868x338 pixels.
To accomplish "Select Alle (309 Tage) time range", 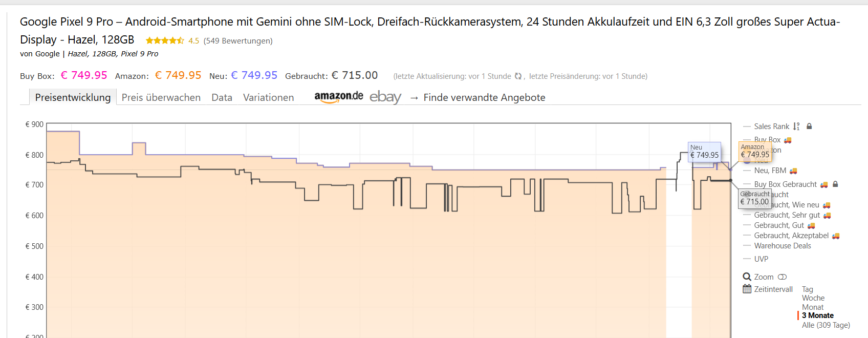I will pyautogui.click(x=826, y=325).
